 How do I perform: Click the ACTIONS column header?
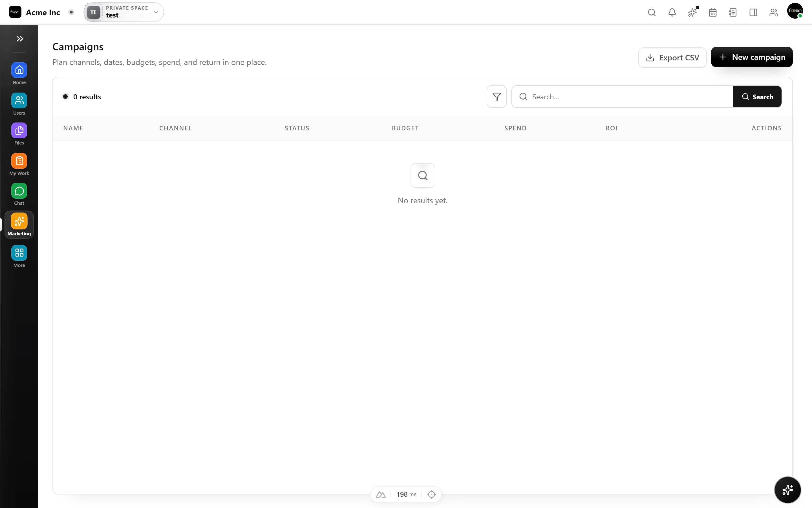pyautogui.click(x=767, y=128)
